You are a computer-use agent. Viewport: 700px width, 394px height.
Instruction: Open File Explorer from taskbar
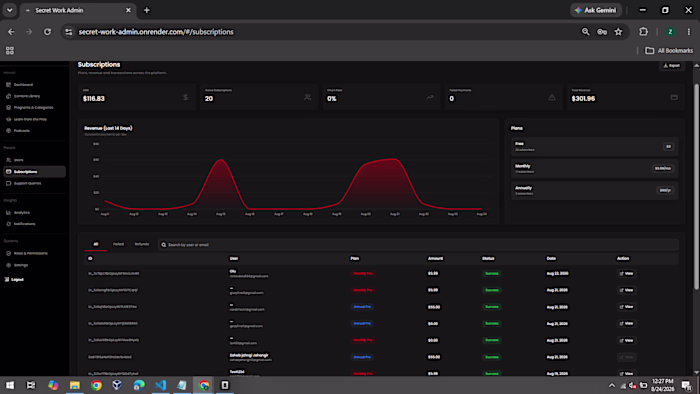click(x=75, y=385)
